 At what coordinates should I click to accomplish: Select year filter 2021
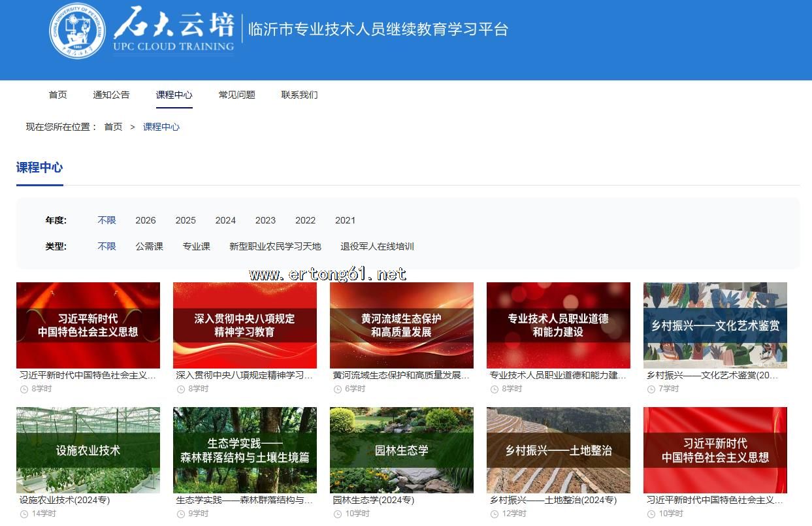(x=345, y=220)
